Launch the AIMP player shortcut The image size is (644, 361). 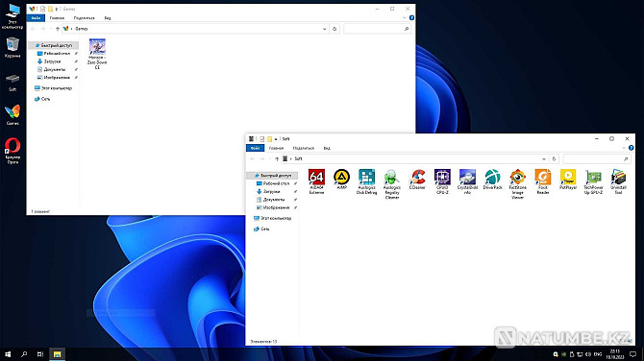[x=342, y=179]
